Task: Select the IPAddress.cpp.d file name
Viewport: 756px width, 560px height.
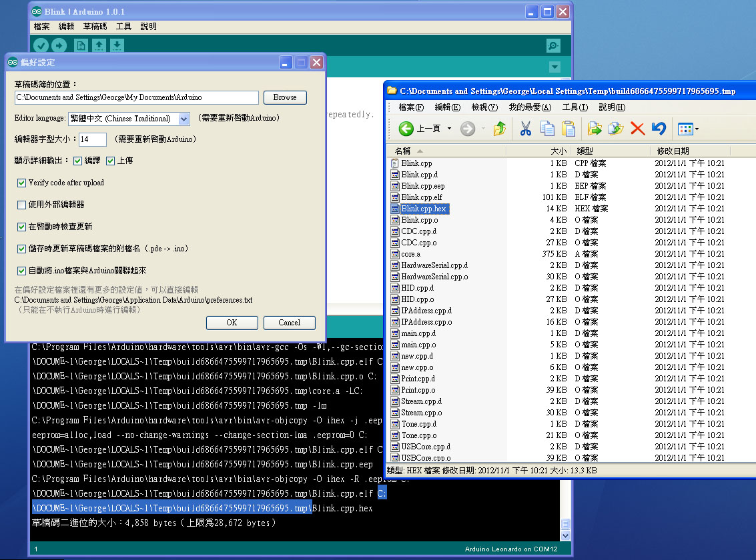Action: tap(426, 311)
